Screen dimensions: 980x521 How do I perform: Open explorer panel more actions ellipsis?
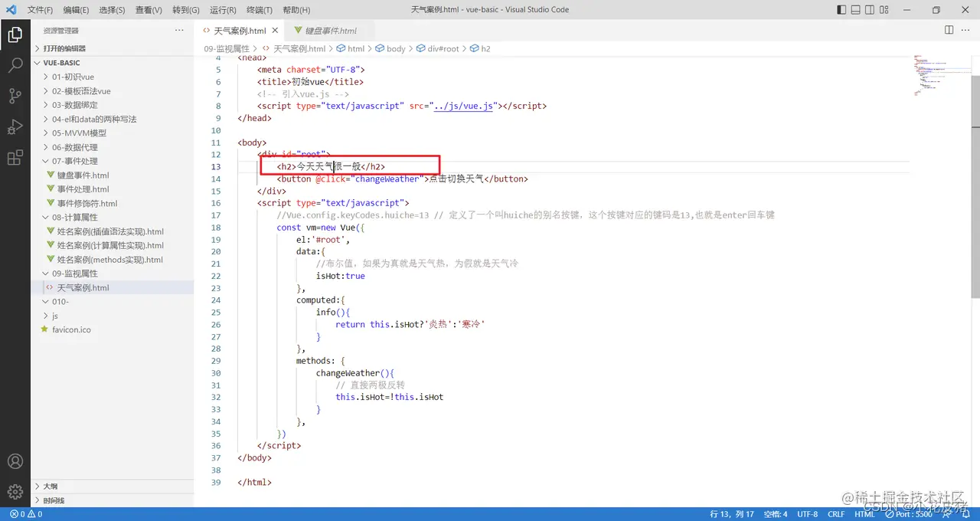(179, 30)
